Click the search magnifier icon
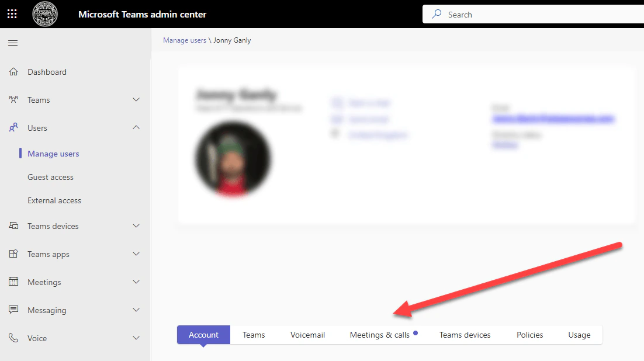The width and height of the screenshot is (644, 361). click(437, 14)
